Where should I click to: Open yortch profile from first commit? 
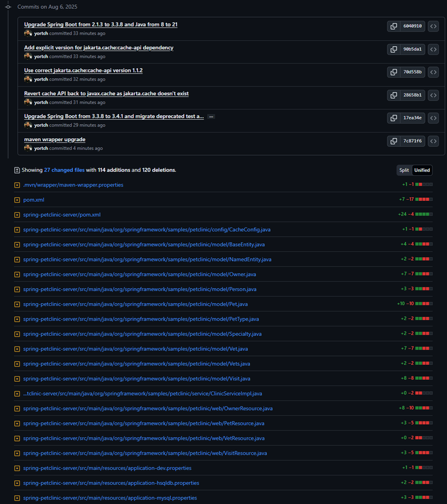[x=41, y=33]
